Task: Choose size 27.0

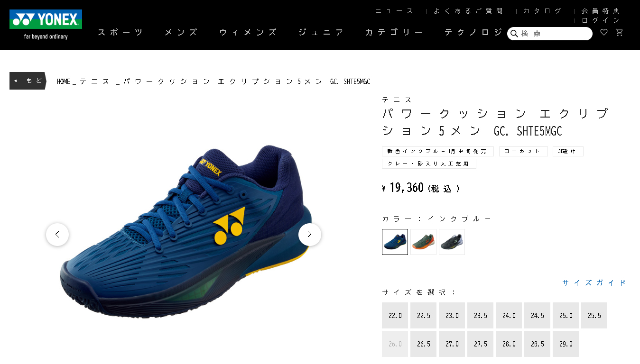Action: [452, 344]
